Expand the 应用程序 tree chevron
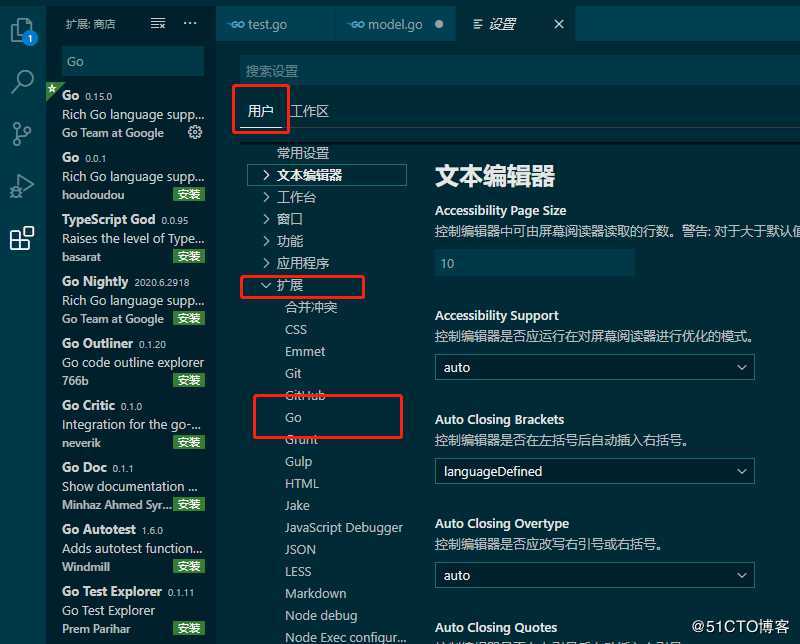800x644 pixels. pos(266,263)
